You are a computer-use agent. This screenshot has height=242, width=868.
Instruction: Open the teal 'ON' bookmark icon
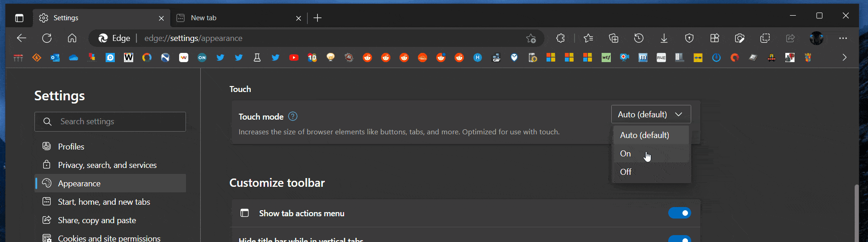pyautogui.click(x=202, y=58)
